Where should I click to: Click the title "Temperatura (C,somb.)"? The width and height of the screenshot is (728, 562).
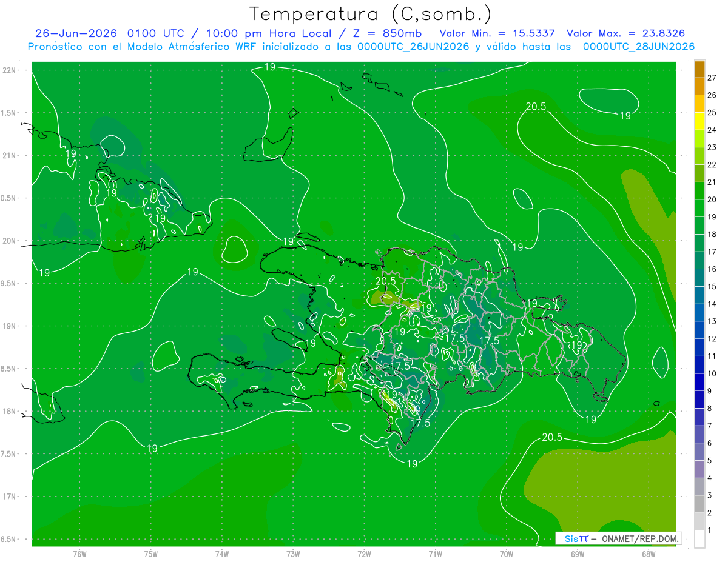click(x=371, y=13)
